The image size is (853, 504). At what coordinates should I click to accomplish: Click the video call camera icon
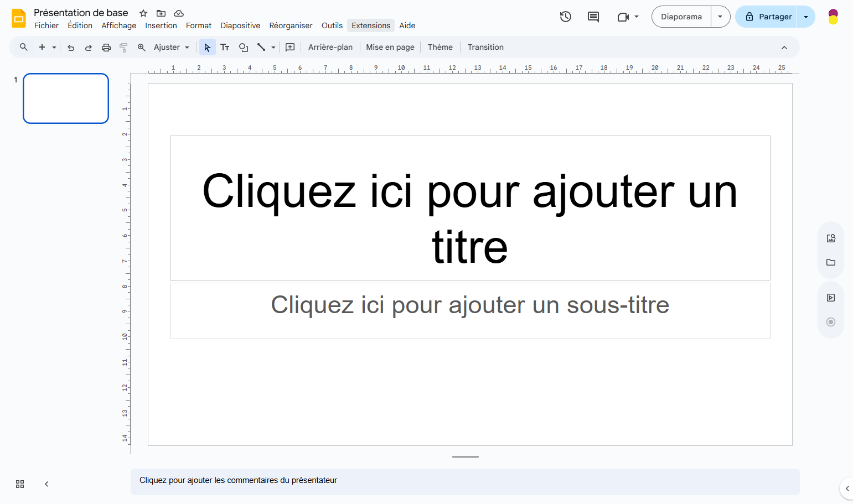click(x=623, y=17)
